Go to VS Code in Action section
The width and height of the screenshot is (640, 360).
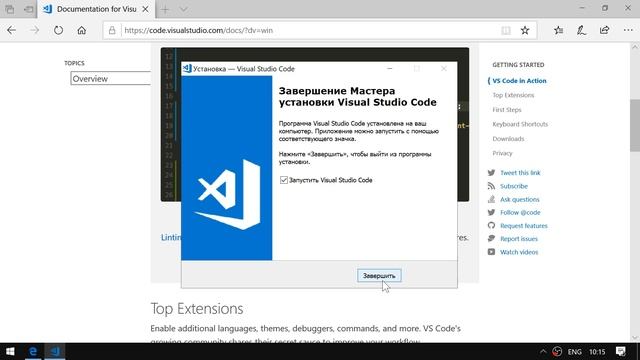(x=519, y=81)
